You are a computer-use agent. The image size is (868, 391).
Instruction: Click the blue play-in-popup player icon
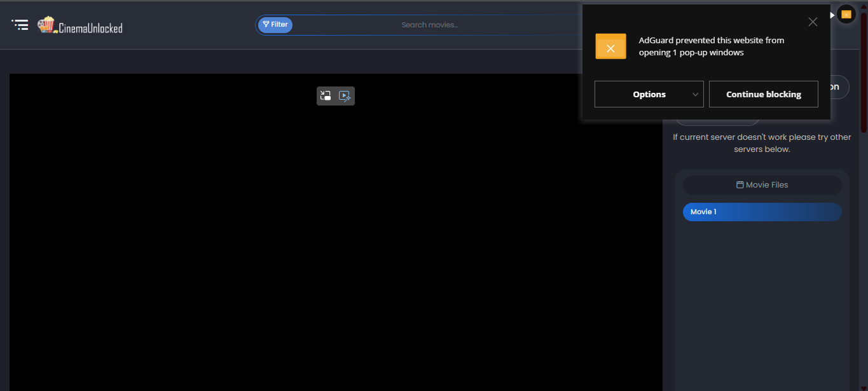(345, 95)
